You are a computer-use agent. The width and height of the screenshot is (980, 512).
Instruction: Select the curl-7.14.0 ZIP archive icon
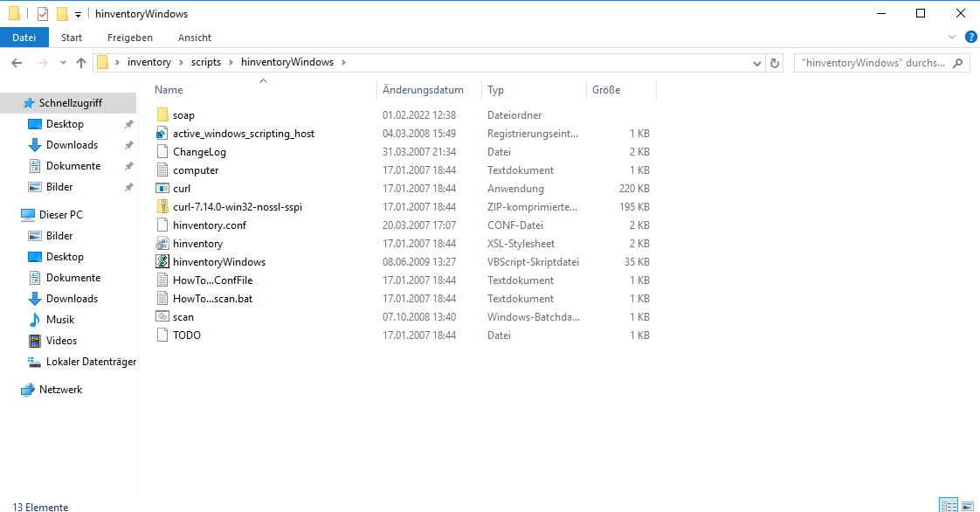[x=162, y=207]
